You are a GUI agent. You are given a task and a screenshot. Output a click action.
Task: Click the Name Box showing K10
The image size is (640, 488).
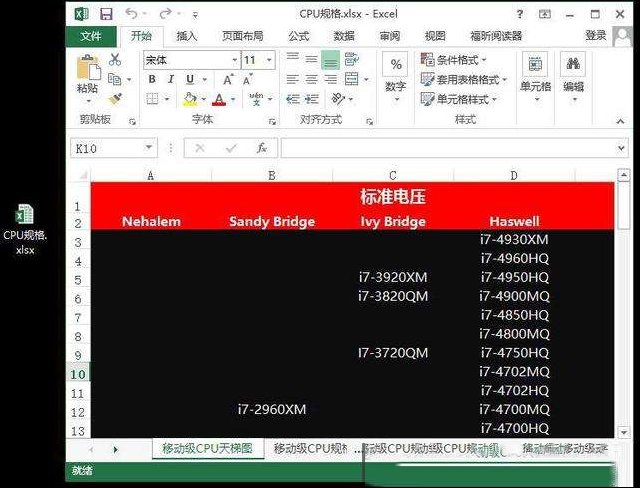113,148
